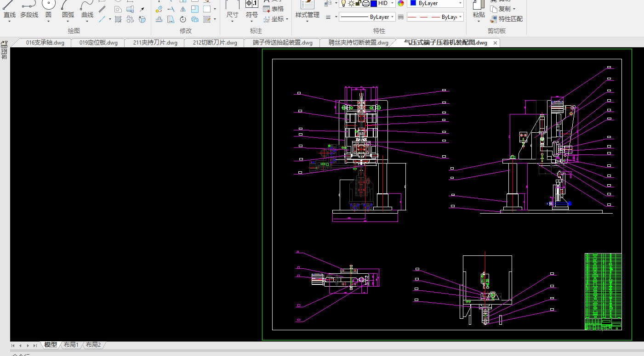Close the 气压式端子压着机装配图.dwg tab
This screenshot has width=644, height=356.
coord(495,43)
